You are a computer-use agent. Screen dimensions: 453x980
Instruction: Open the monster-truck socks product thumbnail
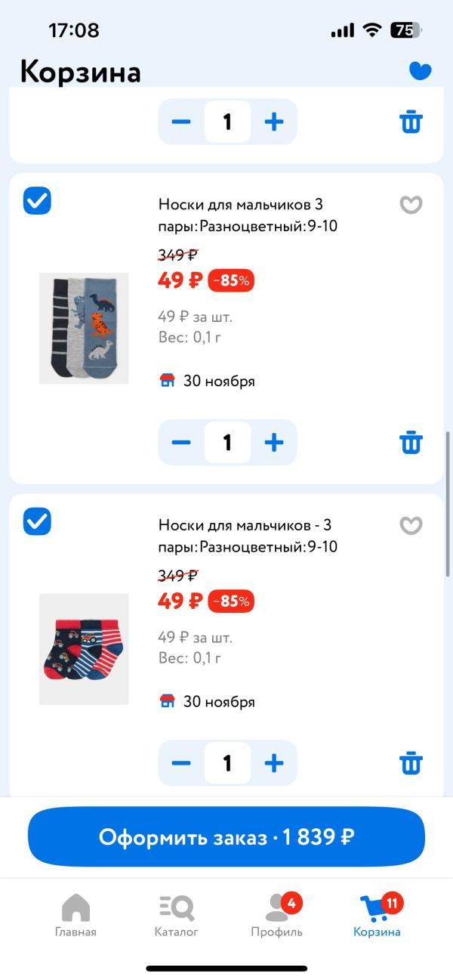point(84,648)
